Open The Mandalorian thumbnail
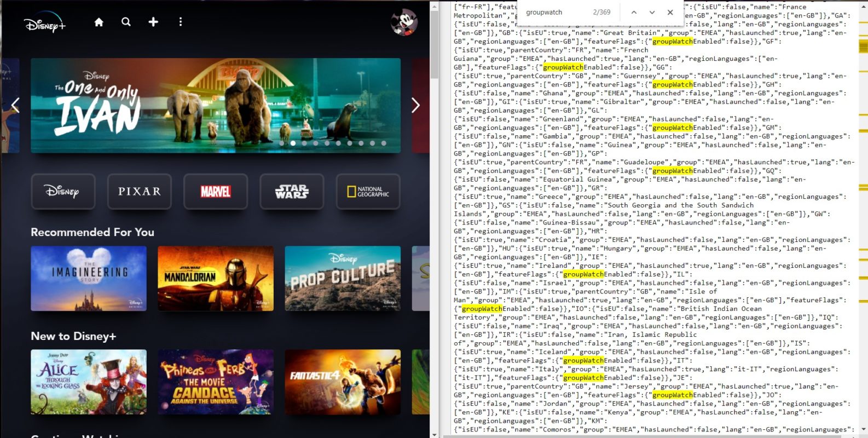This screenshot has height=438, width=868. [x=216, y=278]
